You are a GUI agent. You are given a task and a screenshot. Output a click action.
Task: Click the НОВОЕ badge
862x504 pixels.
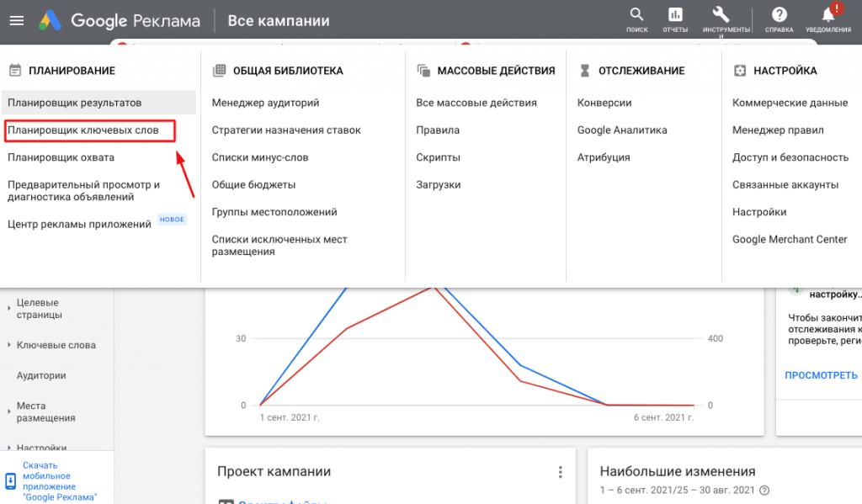tap(172, 220)
